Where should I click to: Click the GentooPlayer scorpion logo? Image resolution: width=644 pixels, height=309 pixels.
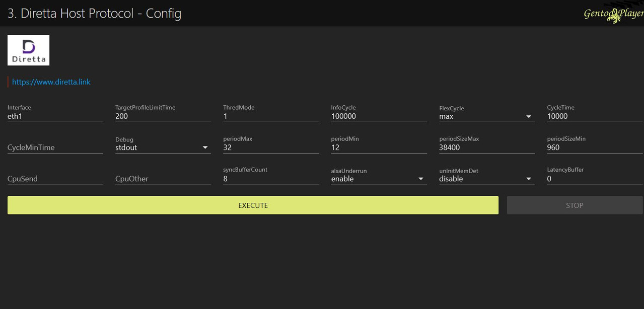(x=613, y=15)
